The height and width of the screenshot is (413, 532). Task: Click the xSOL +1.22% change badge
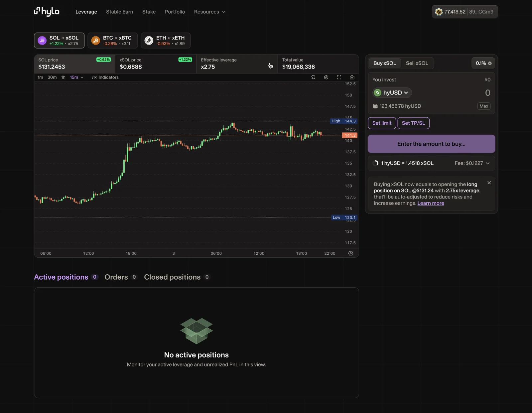click(185, 60)
